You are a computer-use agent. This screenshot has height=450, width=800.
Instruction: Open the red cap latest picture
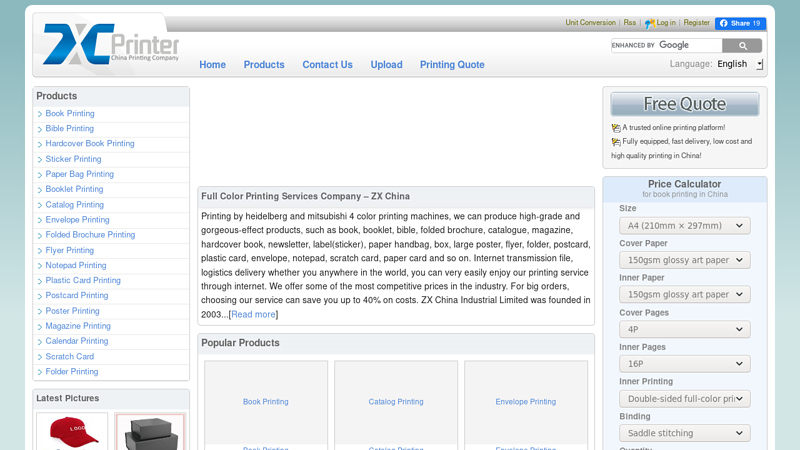(x=72, y=432)
